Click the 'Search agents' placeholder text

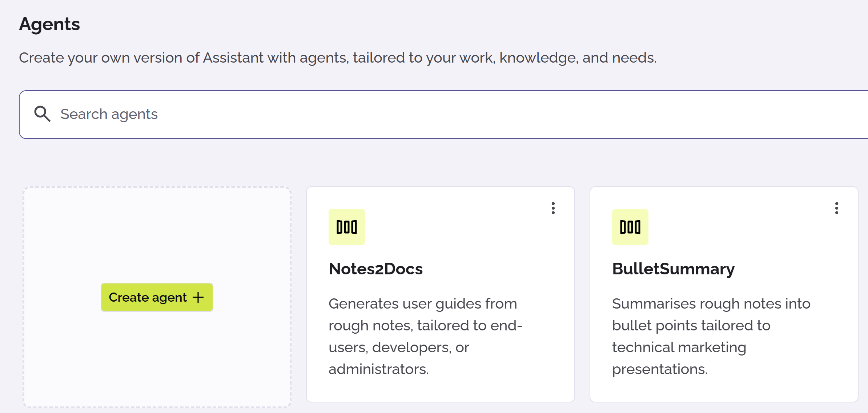[x=109, y=114]
